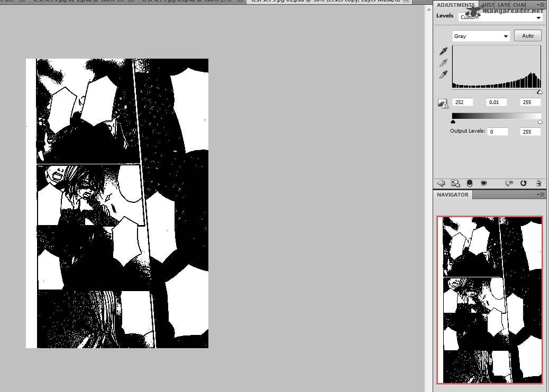Click the Output Levels field showing 255
The image size is (549, 392).
click(x=530, y=132)
